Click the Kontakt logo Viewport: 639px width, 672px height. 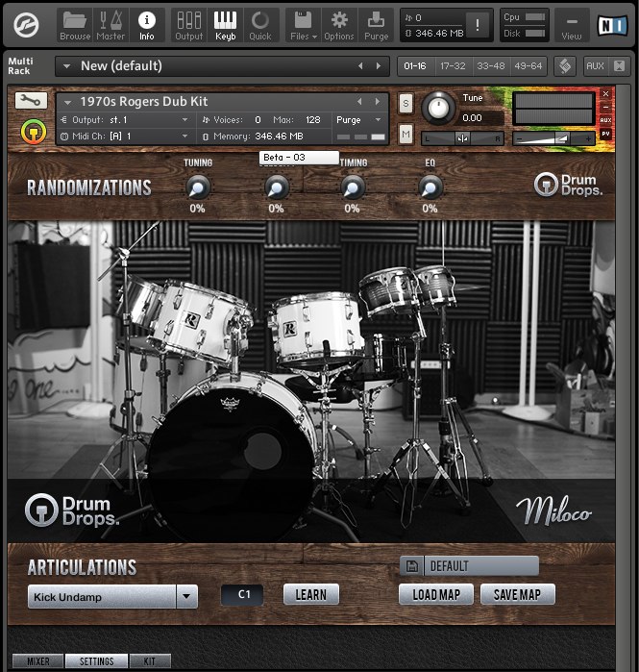[26, 25]
